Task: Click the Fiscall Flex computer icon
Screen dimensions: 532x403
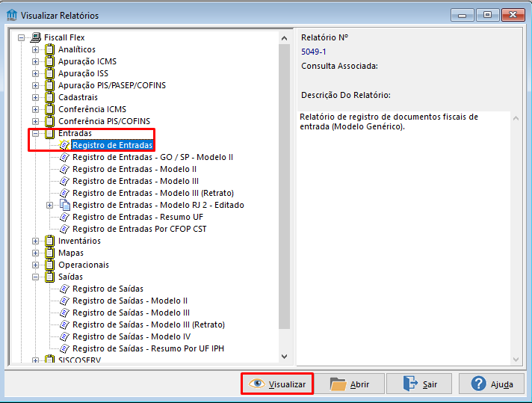Action: (36, 37)
